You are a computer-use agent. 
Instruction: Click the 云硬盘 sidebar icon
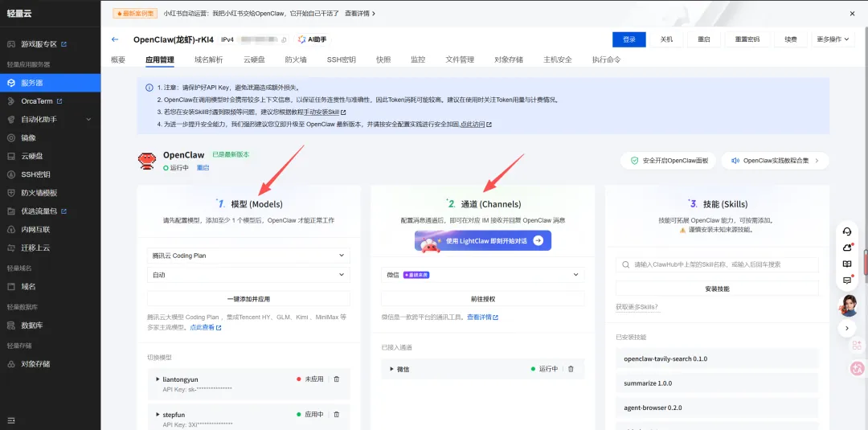click(11, 156)
